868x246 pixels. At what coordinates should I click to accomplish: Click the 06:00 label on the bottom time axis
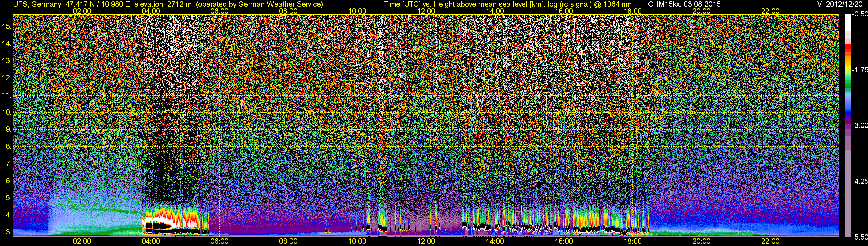coord(219,241)
